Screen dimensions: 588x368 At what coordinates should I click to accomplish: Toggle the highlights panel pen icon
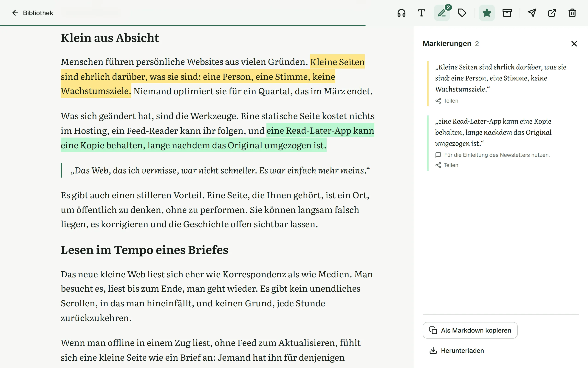(442, 13)
